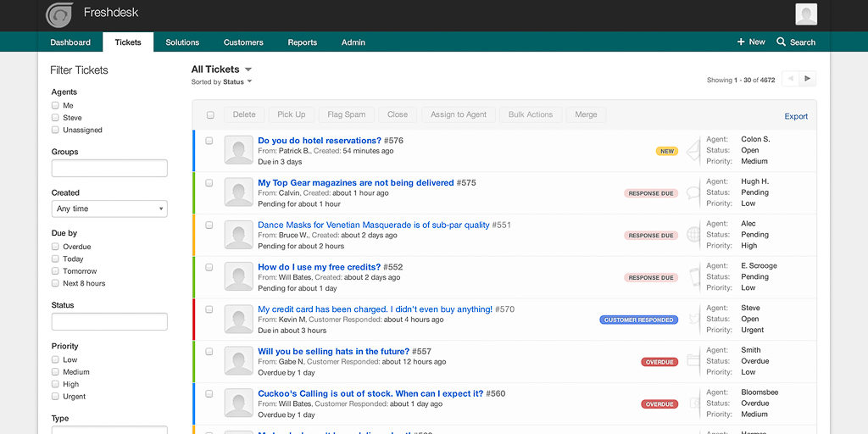The image size is (868, 434).
Task: Click the Freshdesk logo icon
Action: click(58, 15)
